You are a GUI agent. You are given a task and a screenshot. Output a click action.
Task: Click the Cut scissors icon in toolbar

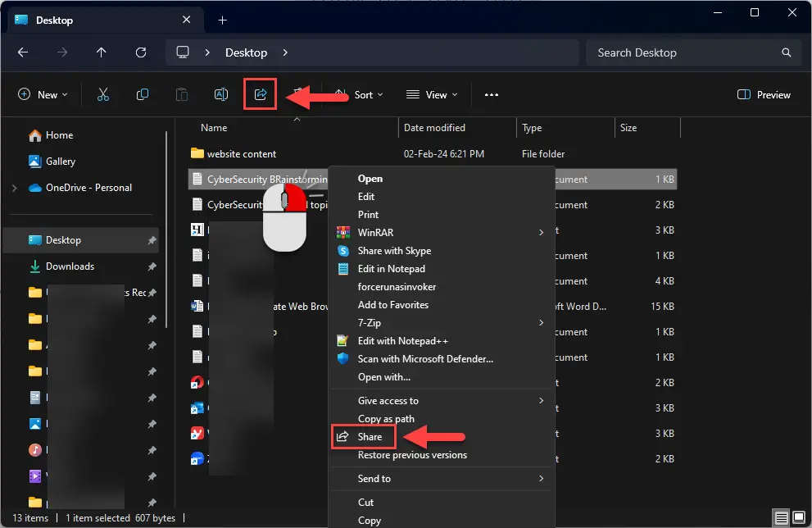click(x=103, y=94)
